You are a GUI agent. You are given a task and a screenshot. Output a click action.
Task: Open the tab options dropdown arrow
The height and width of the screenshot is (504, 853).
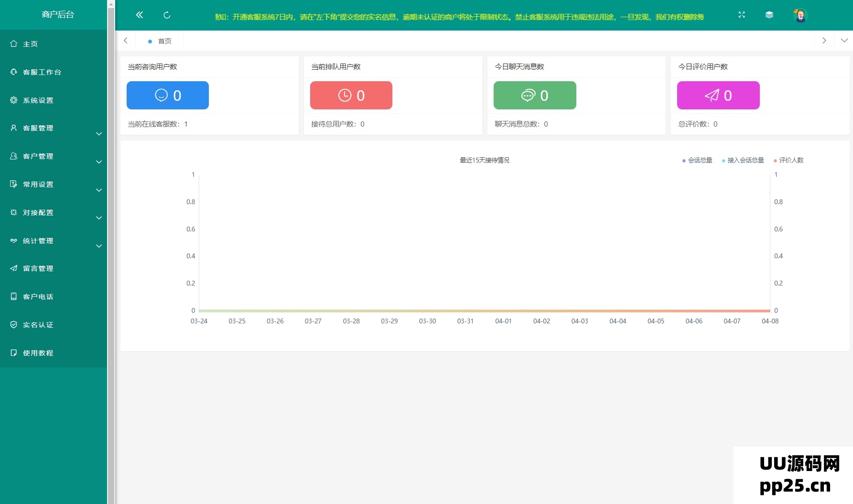click(x=844, y=41)
